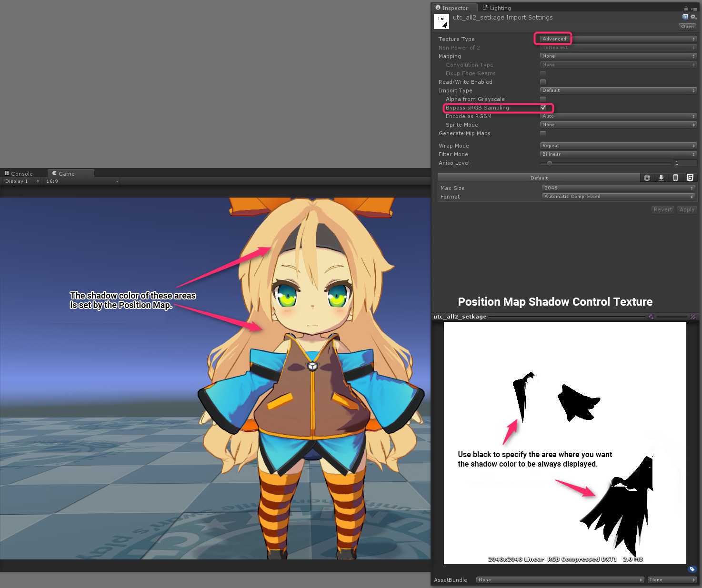Enable the Read/Write Enabled checkbox

(543, 82)
